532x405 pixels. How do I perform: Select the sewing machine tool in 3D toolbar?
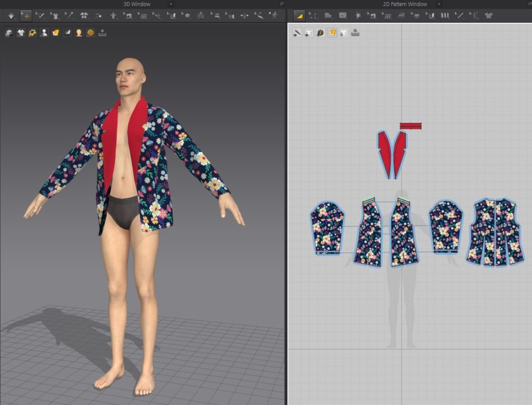click(127, 16)
